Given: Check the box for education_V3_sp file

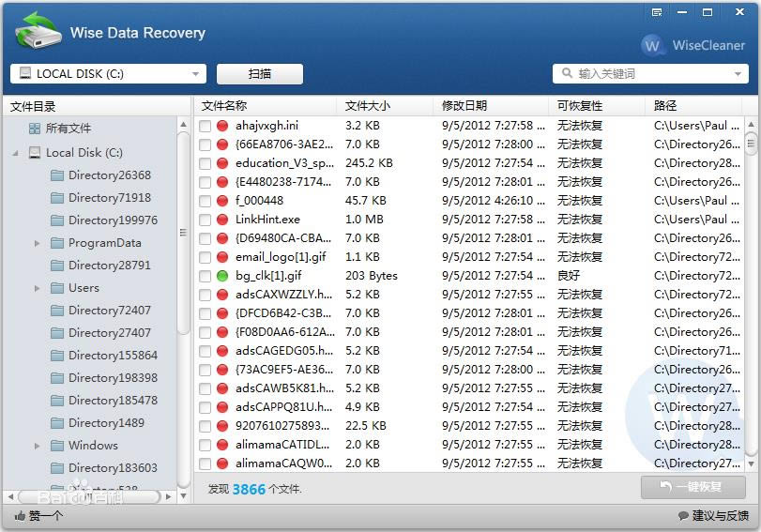Looking at the screenshot, I should 205,163.
